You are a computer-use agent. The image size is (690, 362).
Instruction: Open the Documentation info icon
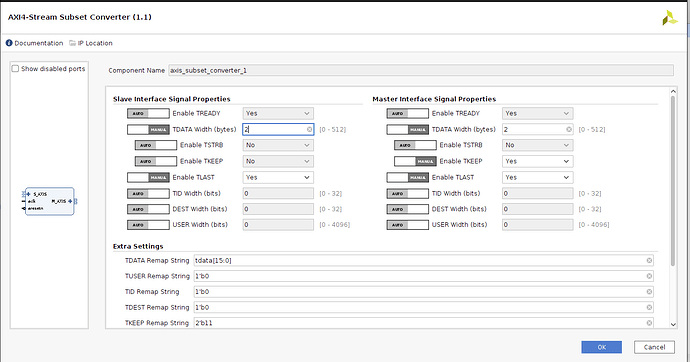point(9,43)
